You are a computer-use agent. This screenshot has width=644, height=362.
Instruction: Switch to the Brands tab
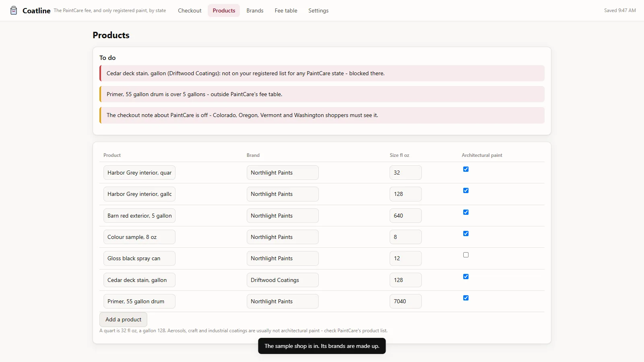tap(255, 10)
